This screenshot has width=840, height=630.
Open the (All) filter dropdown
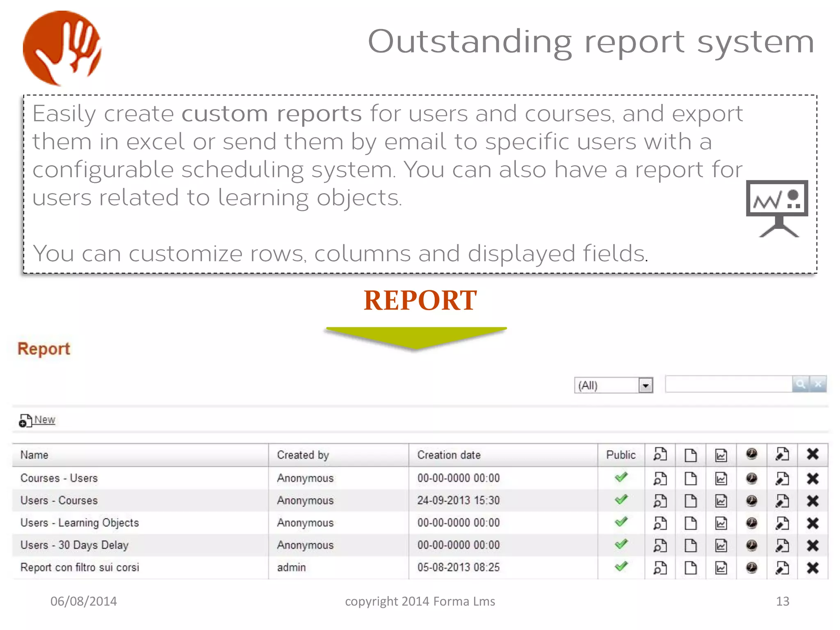613,385
